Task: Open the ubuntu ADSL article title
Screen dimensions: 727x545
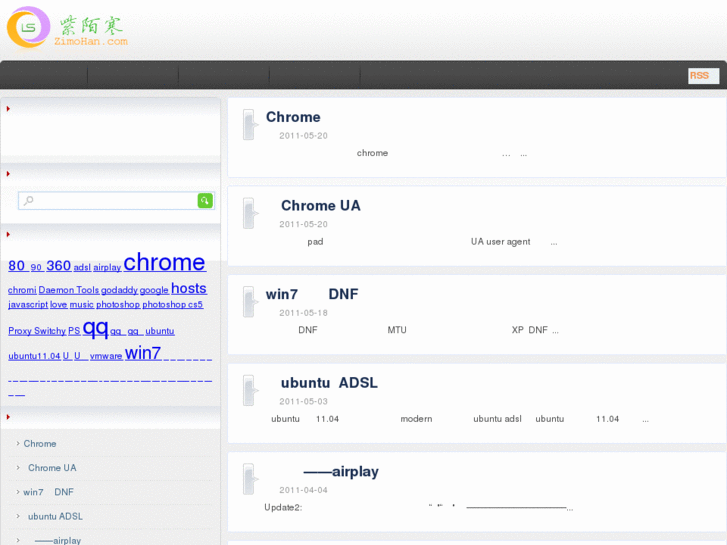Action: [329, 383]
